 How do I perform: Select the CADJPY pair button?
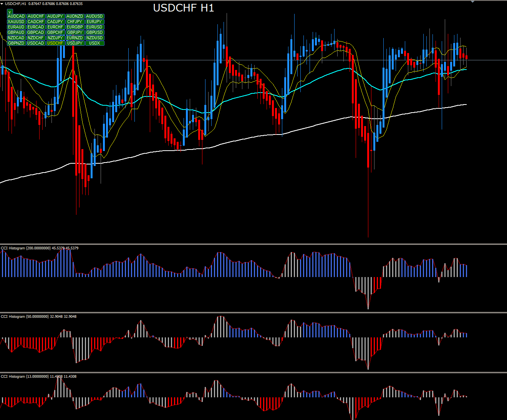tap(55, 22)
